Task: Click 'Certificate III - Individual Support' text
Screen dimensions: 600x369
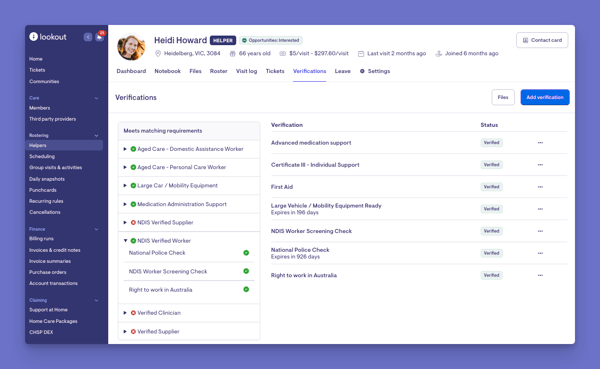Action: [315, 165]
